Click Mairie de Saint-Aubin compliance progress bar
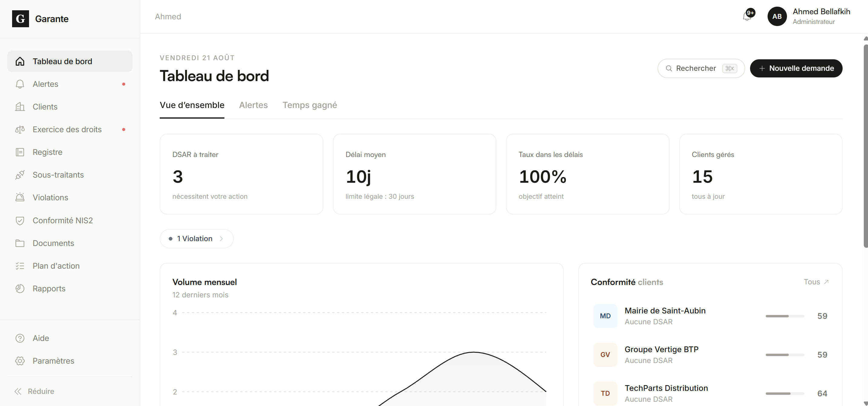The width and height of the screenshot is (868, 406). pyautogui.click(x=785, y=316)
